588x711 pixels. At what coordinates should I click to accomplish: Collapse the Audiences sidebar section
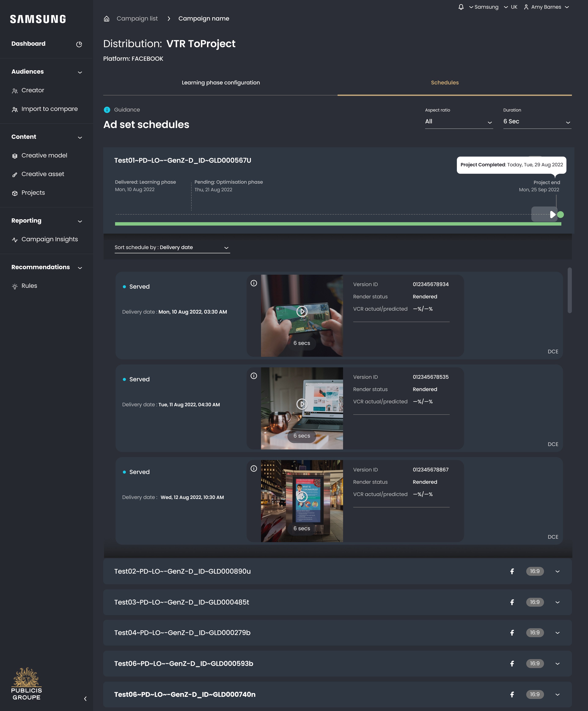coord(80,72)
